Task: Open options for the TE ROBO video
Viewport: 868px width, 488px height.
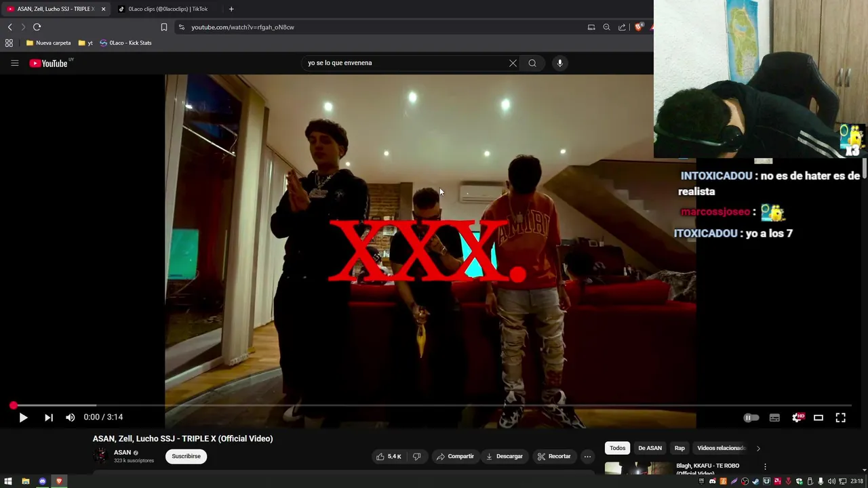Action: point(765,466)
